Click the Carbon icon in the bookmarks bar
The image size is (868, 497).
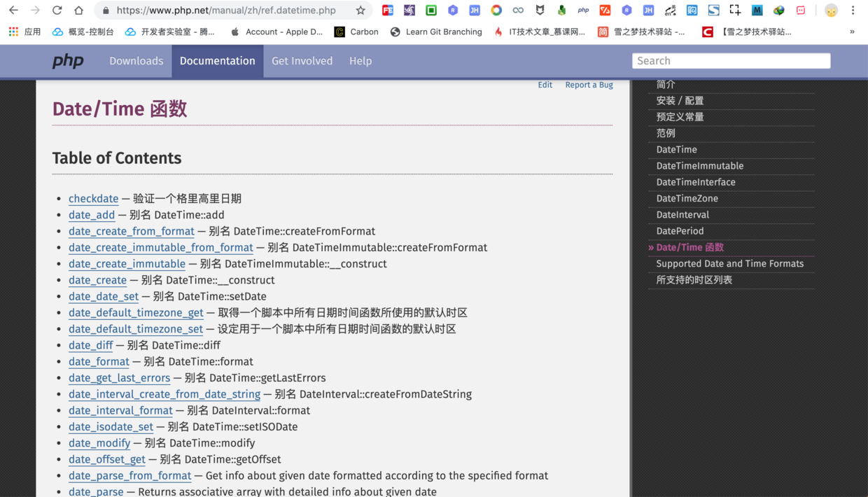(x=339, y=31)
